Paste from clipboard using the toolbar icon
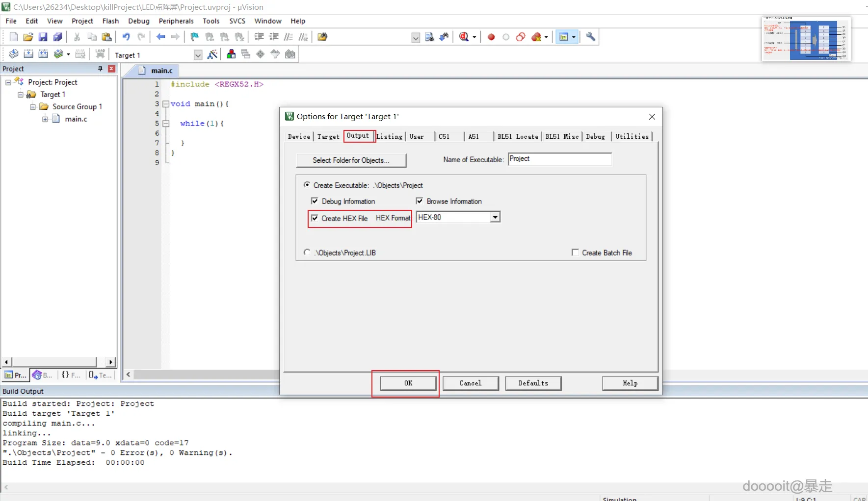The image size is (868, 501). click(x=106, y=37)
